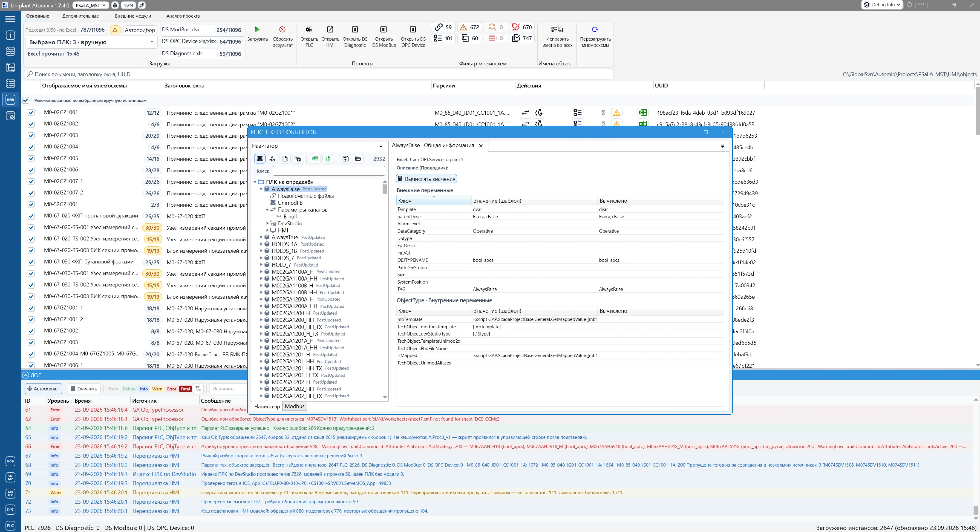
Task: Uncheck the M0-02GZ1001 row checkbox
Action: [31, 113]
